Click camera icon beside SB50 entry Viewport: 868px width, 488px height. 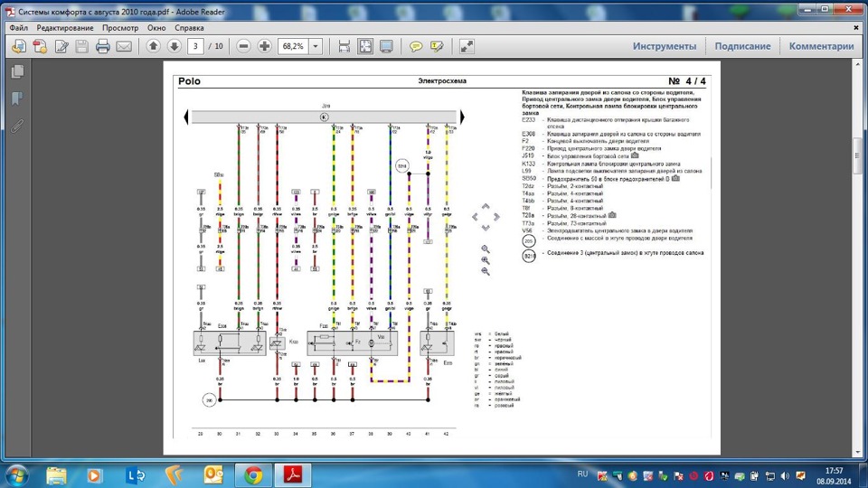[675, 178]
